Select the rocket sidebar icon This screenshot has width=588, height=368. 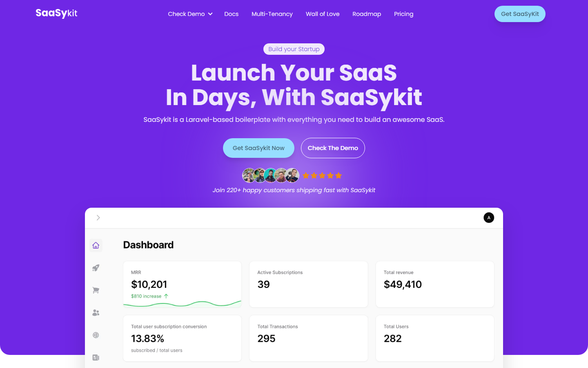(x=96, y=268)
